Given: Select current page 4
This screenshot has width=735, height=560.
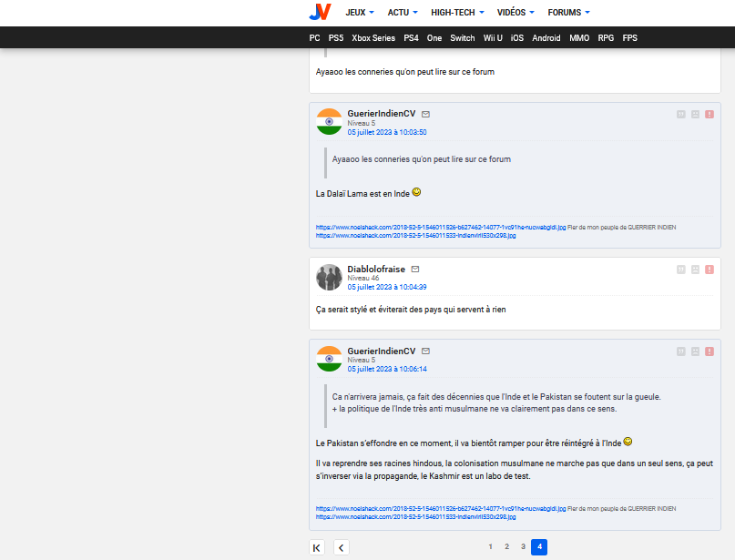Looking at the screenshot, I should (x=539, y=547).
